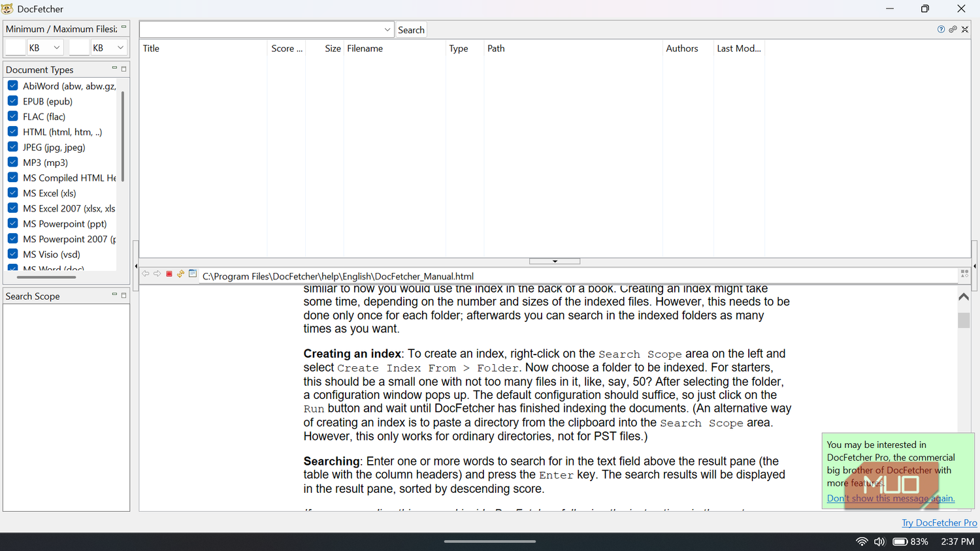
Task: Click the browser window icon next to the path
Action: [193, 274]
